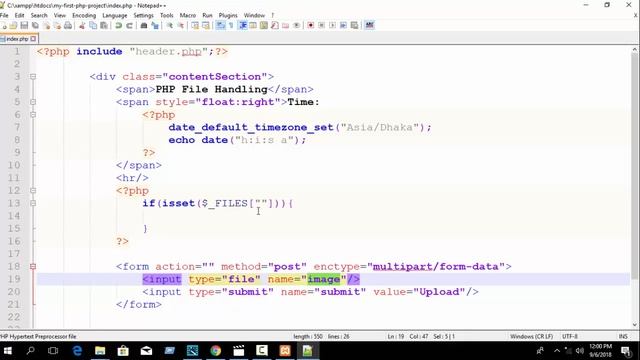This screenshot has width=640, height=360.
Task: Toggle the indent guide toolbar button
Action: [x=242, y=25]
